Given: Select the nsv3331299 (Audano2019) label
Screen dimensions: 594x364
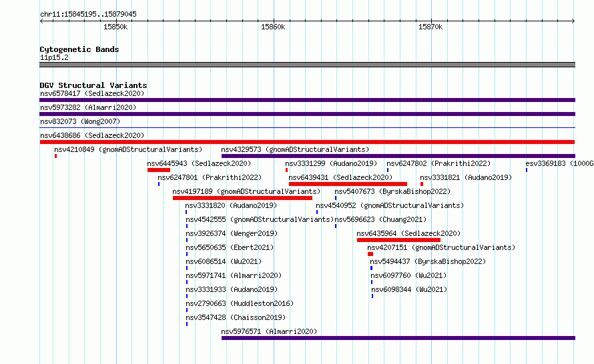Looking at the screenshot, I should click(x=331, y=163).
